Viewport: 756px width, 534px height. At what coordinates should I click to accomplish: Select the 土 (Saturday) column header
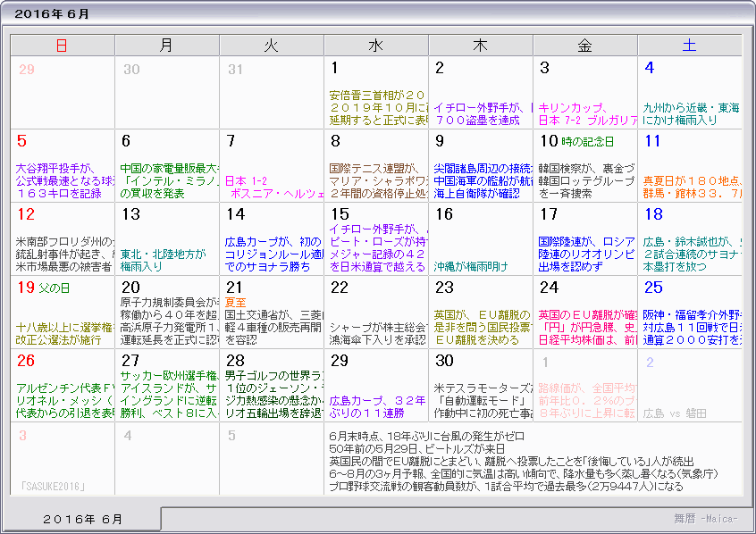pos(689,45)
